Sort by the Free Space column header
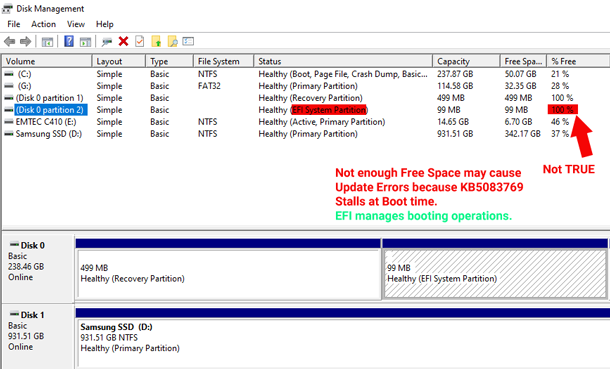The image size is (610, 369). 524,61
